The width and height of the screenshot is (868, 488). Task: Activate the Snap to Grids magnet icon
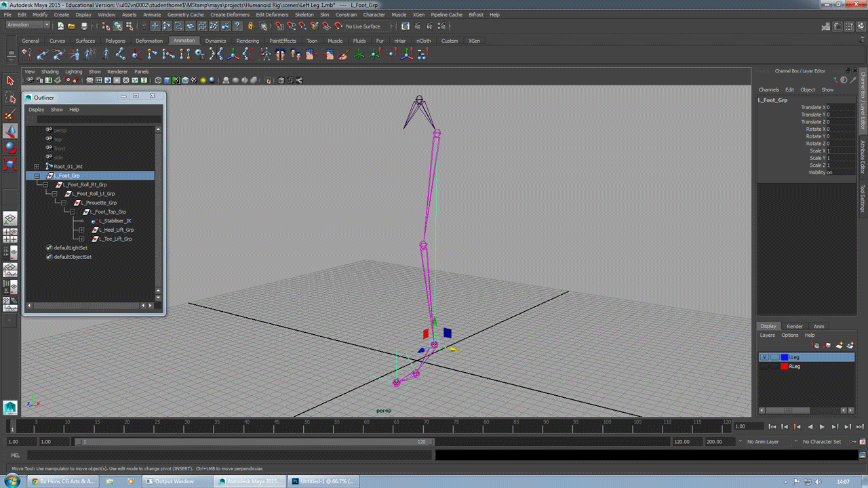pyautogui.click(x=279, y=26)
